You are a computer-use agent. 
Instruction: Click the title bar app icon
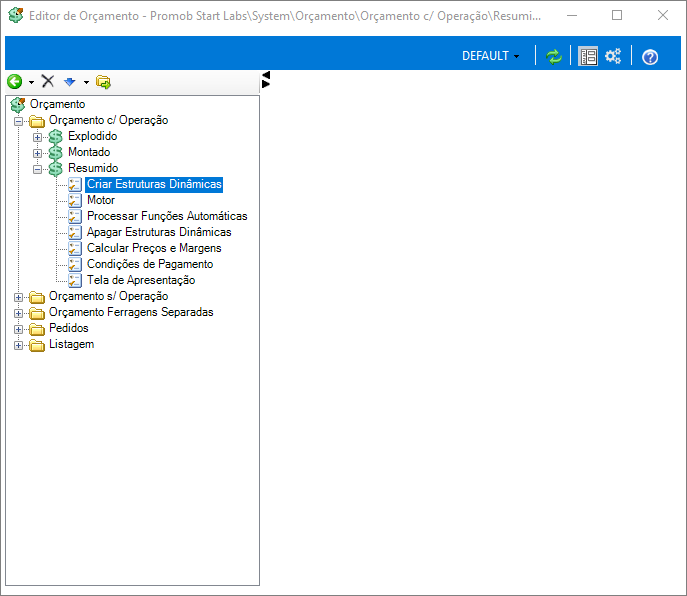(16, 15)
